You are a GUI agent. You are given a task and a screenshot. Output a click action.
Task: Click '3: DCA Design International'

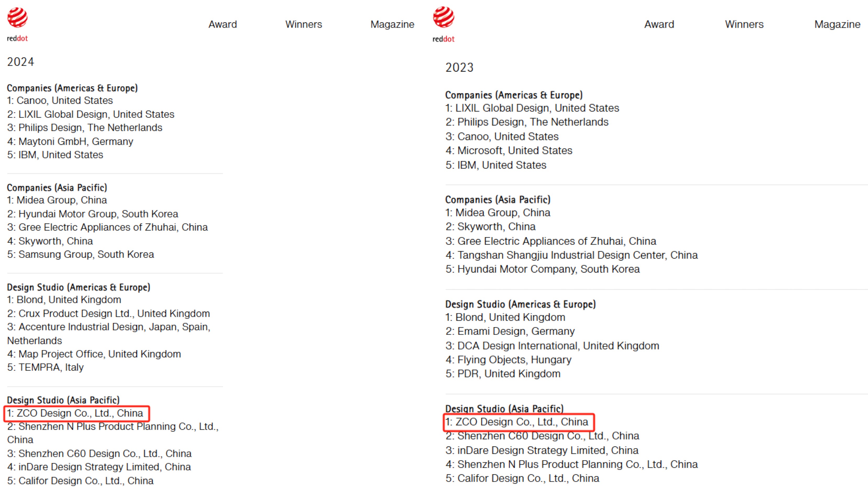coord(552,346)
